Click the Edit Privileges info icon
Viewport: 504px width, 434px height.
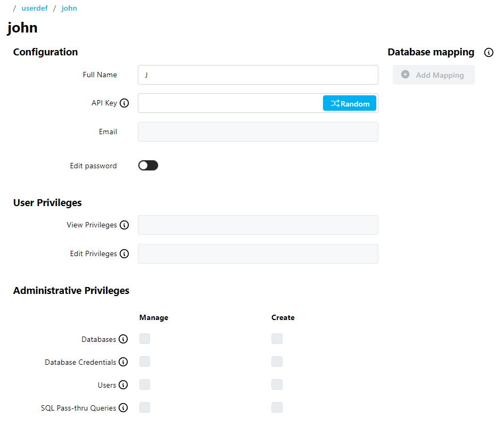point(124,254)
